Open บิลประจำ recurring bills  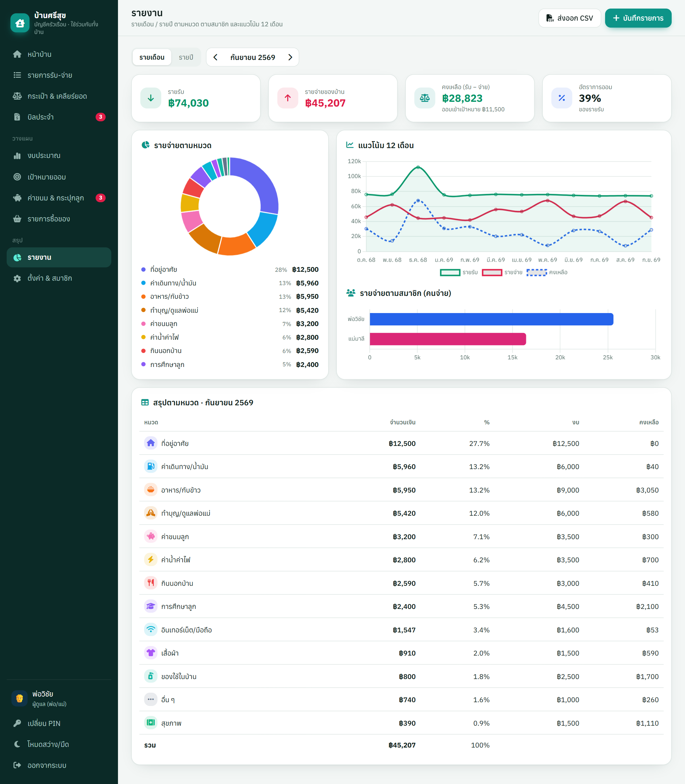[59, 117]
